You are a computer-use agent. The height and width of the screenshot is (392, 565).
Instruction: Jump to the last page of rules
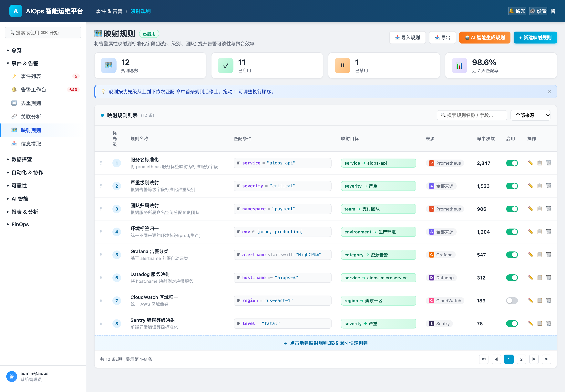[546, 359]
